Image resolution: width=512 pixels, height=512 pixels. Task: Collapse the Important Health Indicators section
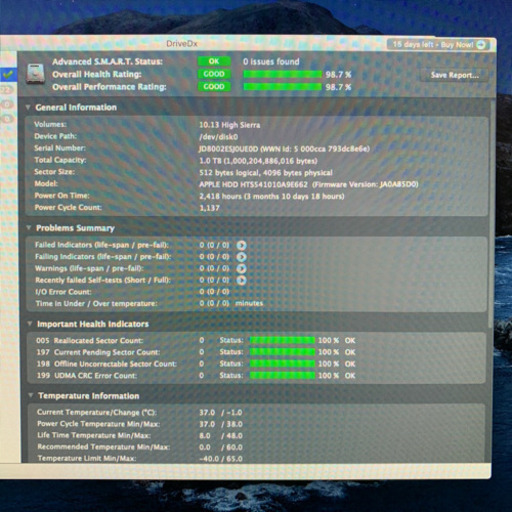[x=30, y=324]
